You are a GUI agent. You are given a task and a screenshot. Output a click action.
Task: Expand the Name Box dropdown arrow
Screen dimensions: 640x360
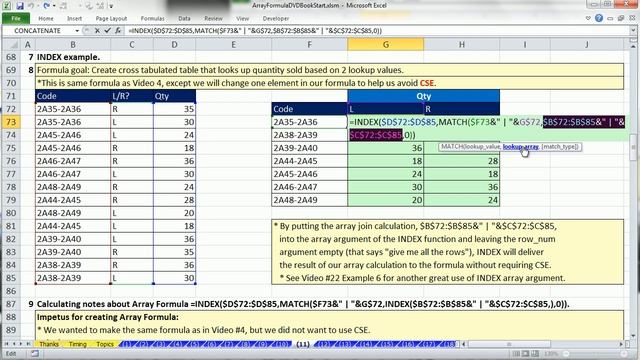point(77,31)
